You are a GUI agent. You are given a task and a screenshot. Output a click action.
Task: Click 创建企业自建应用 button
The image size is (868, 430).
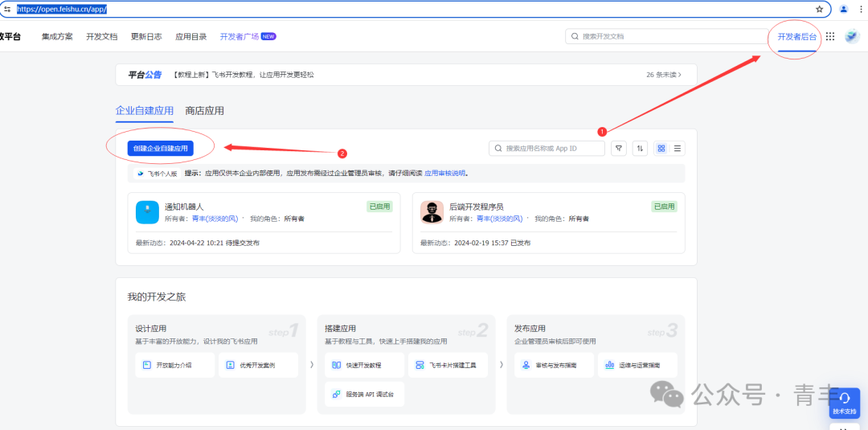coord(161,149)
